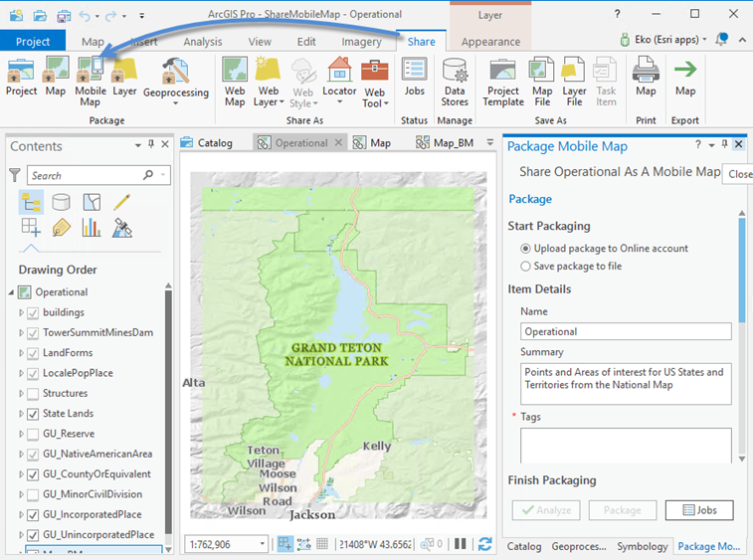
Task: Open the view tabs overflow menu
Action: pos(489,142)
